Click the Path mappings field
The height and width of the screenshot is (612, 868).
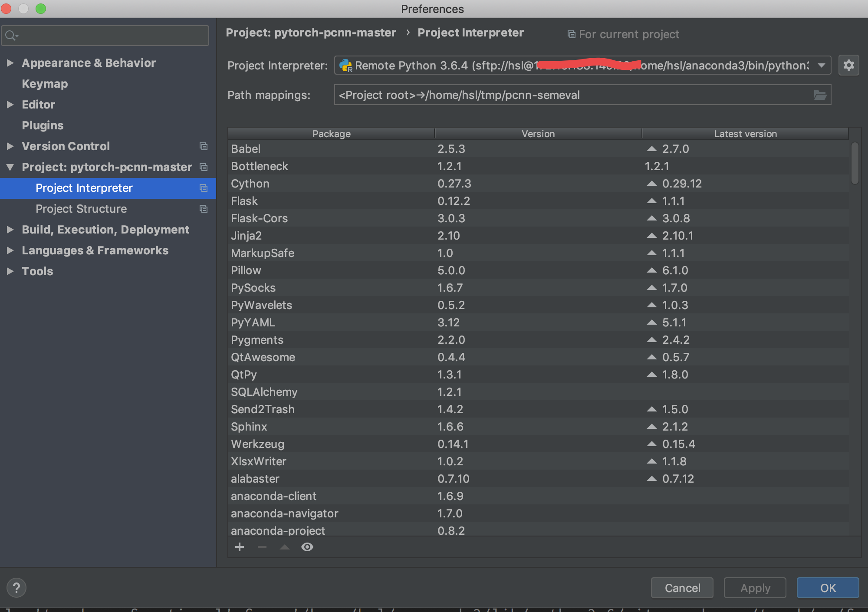(x=582, y=95)
